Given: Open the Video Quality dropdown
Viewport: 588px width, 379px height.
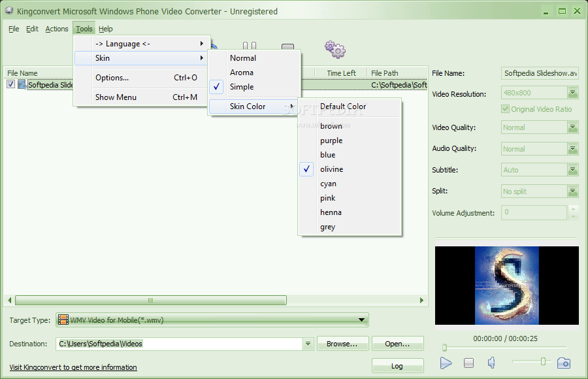Looking at the screenshot, I should pyautogui.click(x=572, y=127).
